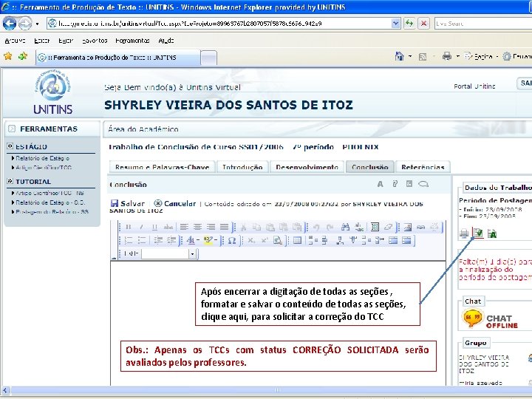
Task: Open the Arquivo menu
Action: pos(15,41)
